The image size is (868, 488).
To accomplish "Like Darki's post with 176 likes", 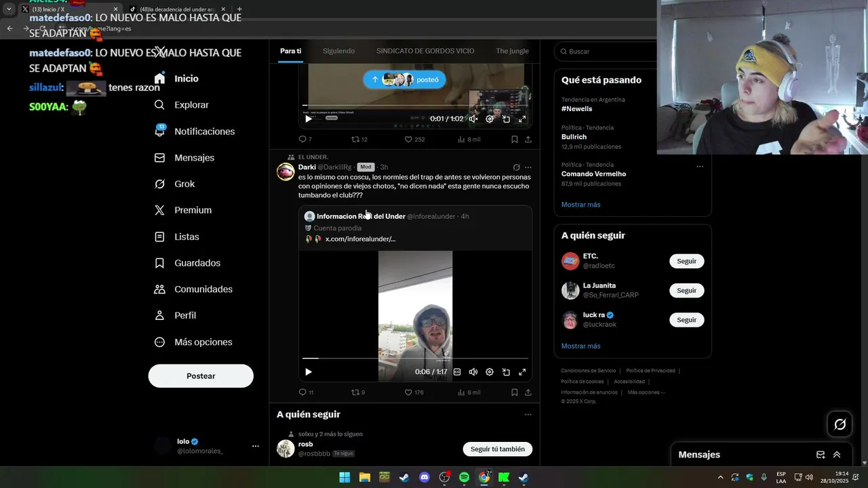I will click(414, 392).
